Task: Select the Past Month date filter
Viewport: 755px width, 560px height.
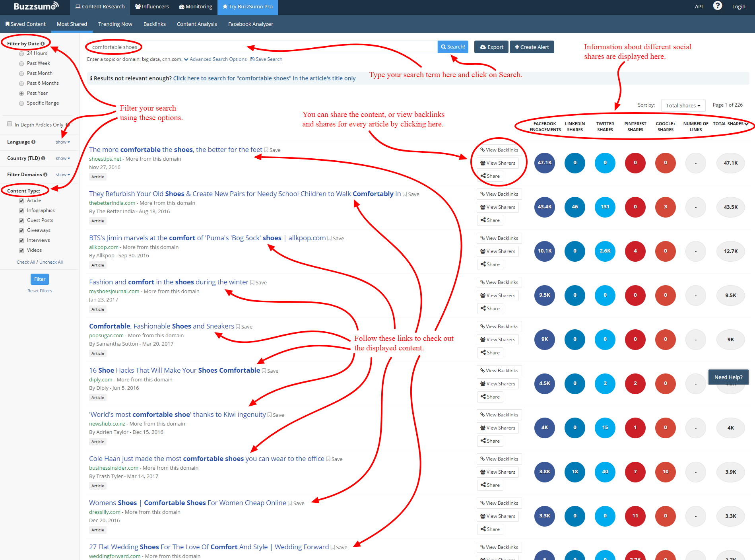Action: coord(21,73)
